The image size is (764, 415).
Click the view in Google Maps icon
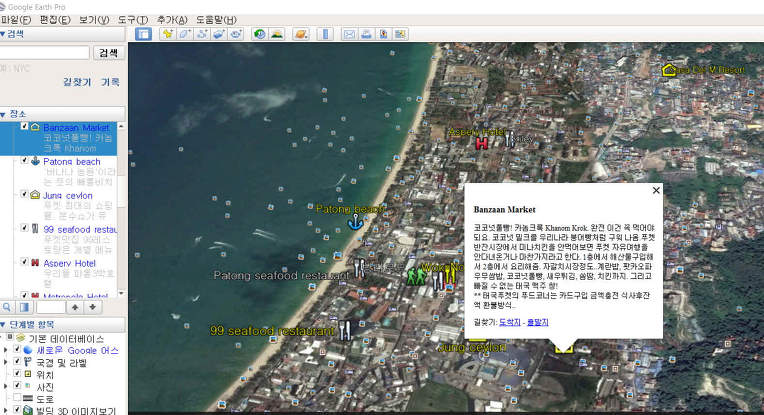pos(401,34)
